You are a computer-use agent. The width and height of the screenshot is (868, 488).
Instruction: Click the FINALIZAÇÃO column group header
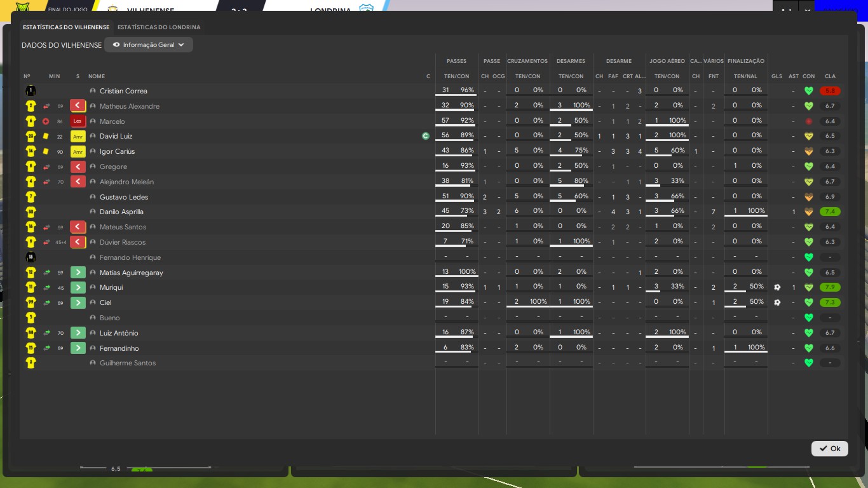[x=746, y=61]
